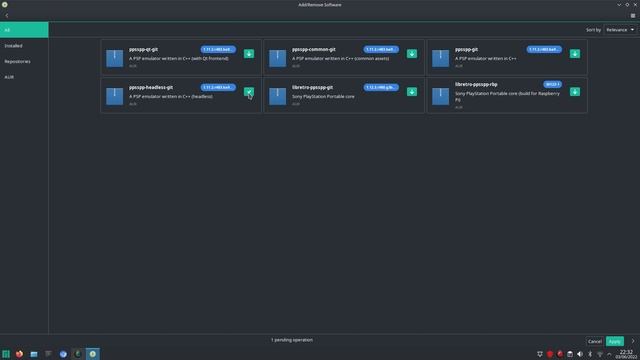Toggle install for libretro-ppsspp-git package
640x360 pixels.
click(412, 92)
